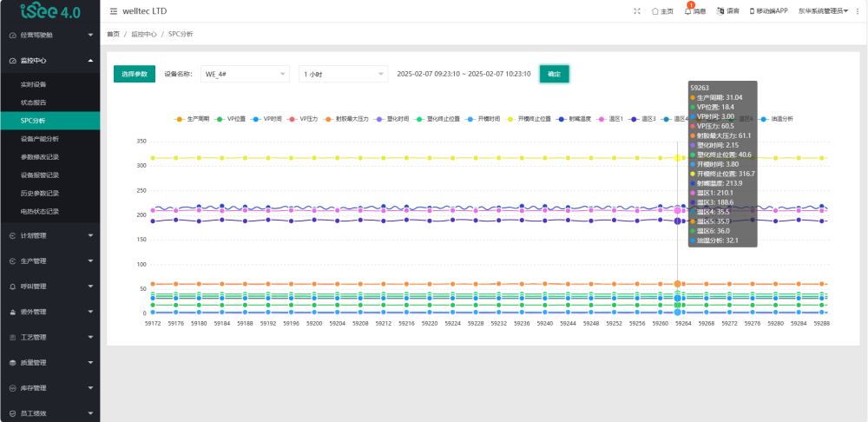Click the fullscreen toggle icon
Viewport: 868px width, 422px height.
point(637,11)
